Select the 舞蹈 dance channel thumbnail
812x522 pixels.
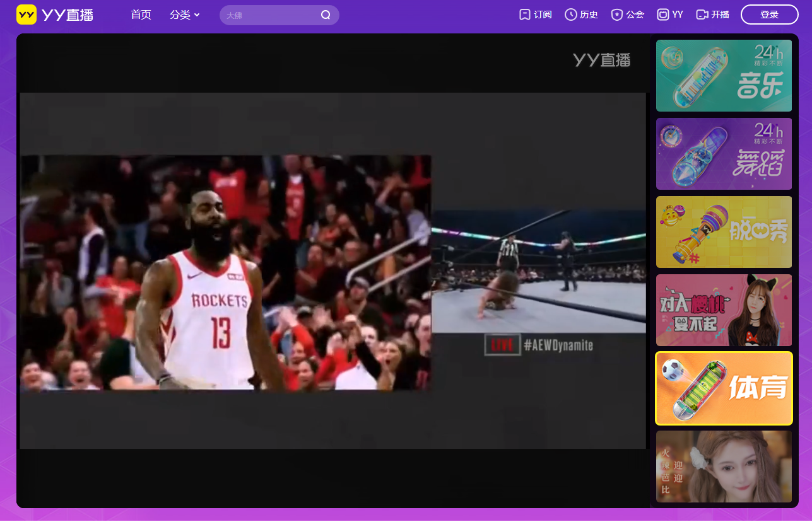coord(724,154)
